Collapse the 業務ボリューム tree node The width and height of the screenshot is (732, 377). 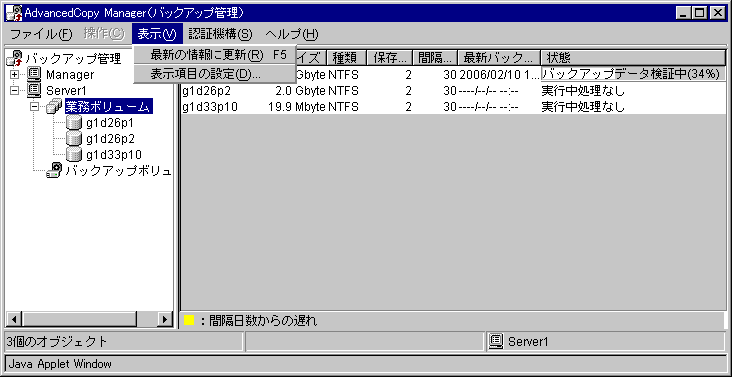(34, 107)
